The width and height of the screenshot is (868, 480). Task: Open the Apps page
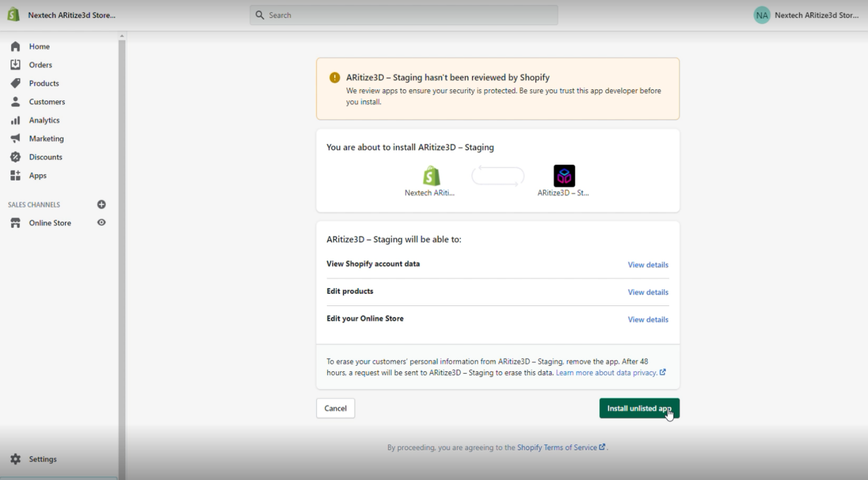pos(38,175)
